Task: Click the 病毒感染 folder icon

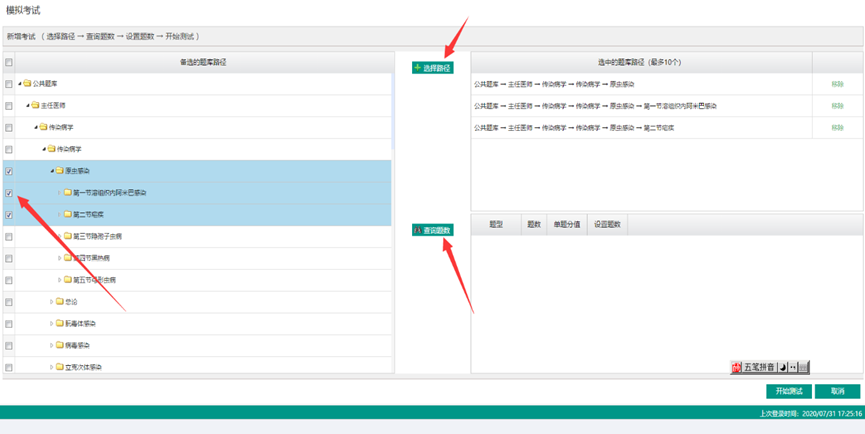Action: pyautogui.click(x=60, y=345)
